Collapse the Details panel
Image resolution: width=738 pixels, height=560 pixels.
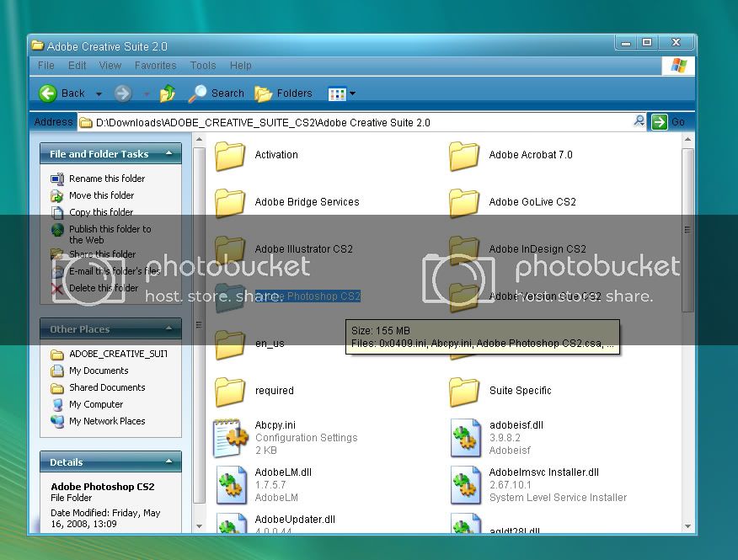tap(169, 461)
